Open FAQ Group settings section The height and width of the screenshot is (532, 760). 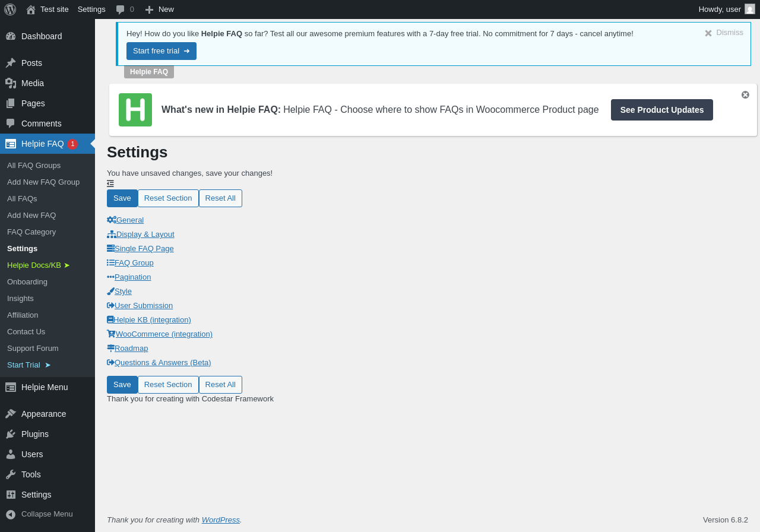point(134,262)
